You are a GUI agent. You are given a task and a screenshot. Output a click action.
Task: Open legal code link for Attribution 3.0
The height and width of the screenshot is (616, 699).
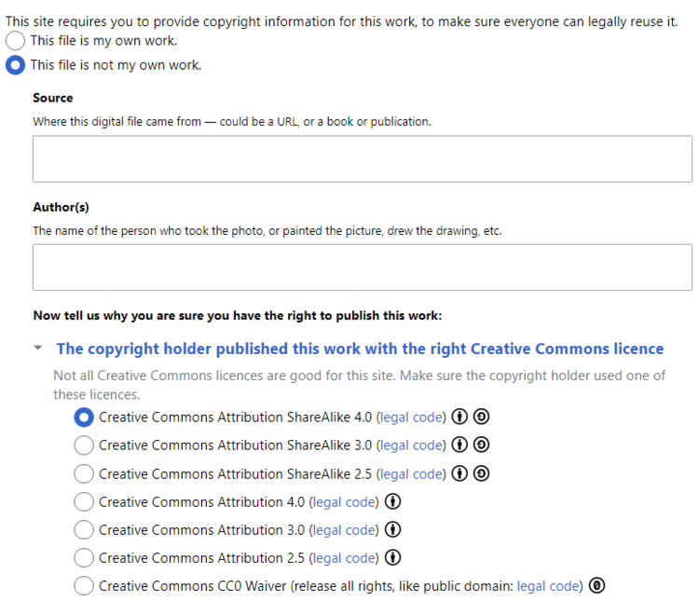(344, 530)
